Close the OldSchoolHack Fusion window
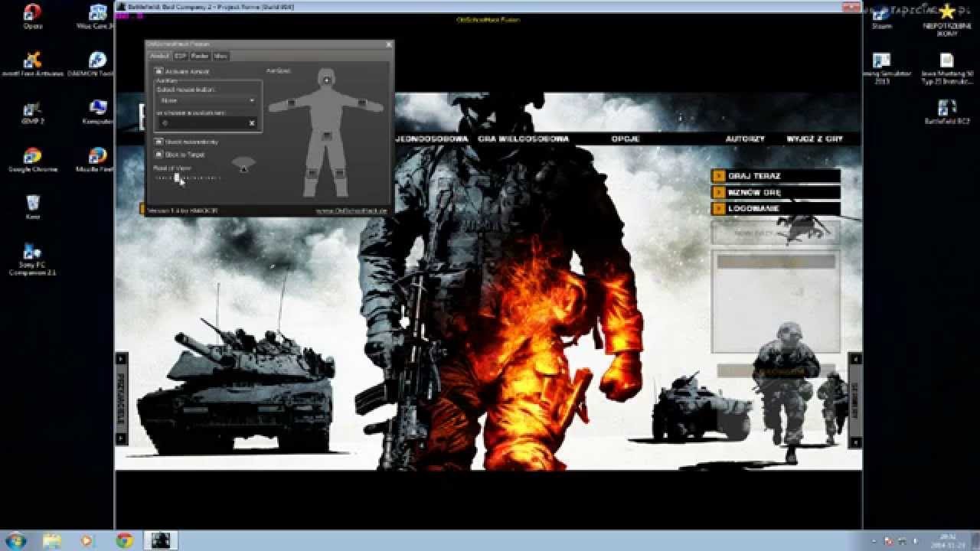 coord(388,44)
